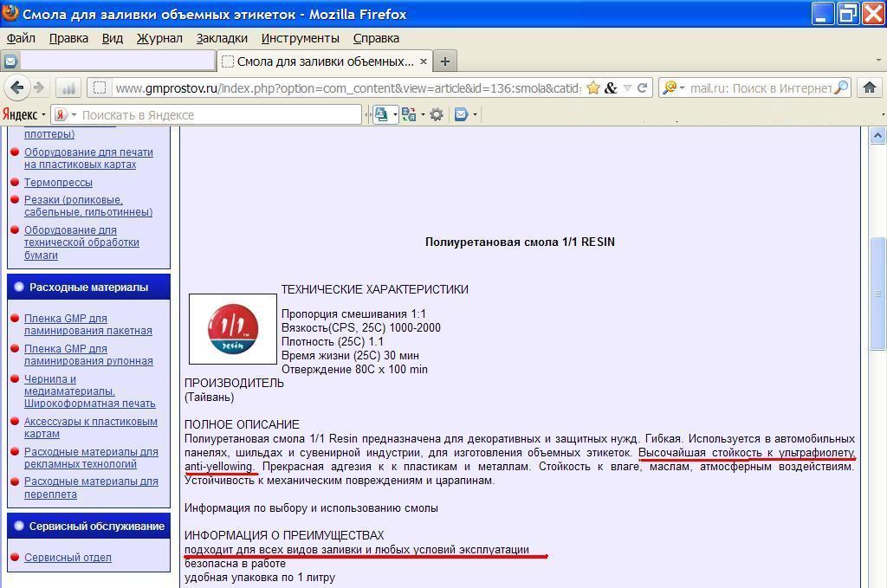Open Yandex bar settings gear

pos(437,115)
